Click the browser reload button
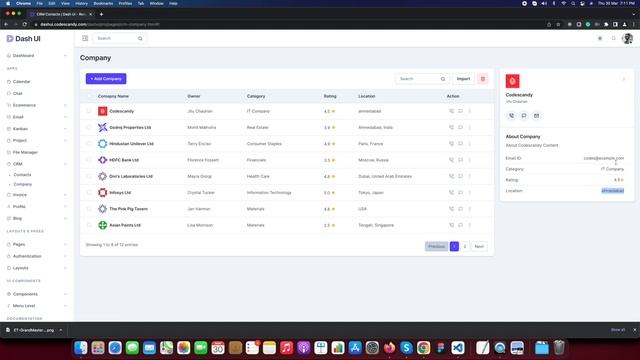This screenshot has height=360, width=640. click(25, 24)
